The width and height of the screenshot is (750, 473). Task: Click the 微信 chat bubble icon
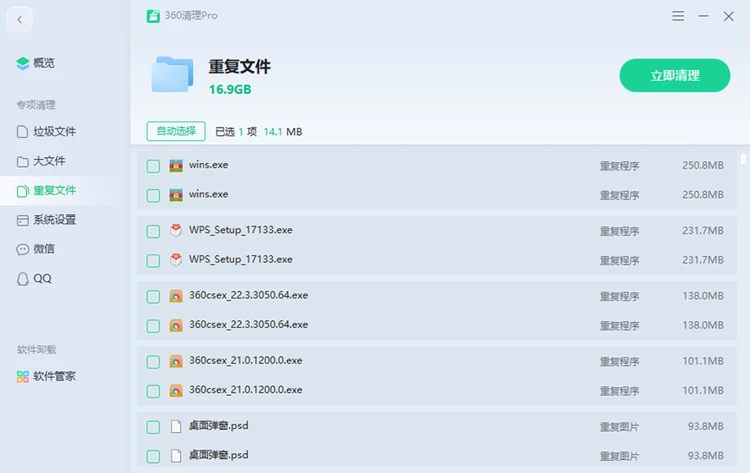click(22, 249)
